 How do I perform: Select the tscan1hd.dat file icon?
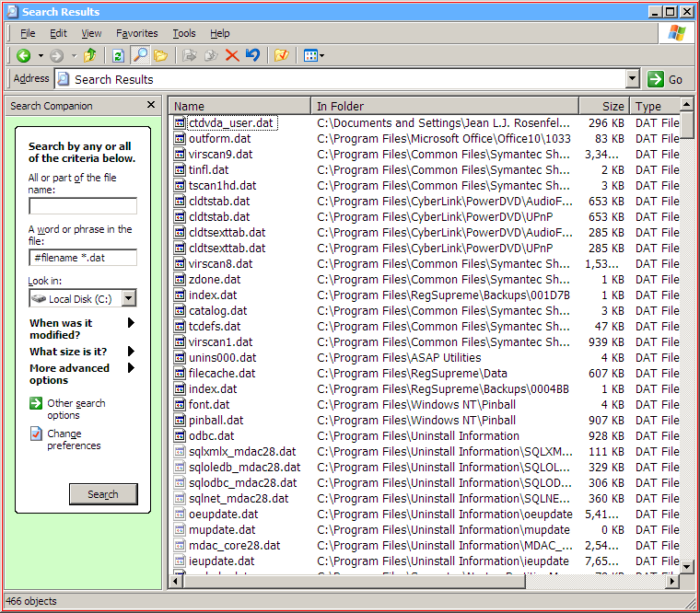[x=180, y=185]
